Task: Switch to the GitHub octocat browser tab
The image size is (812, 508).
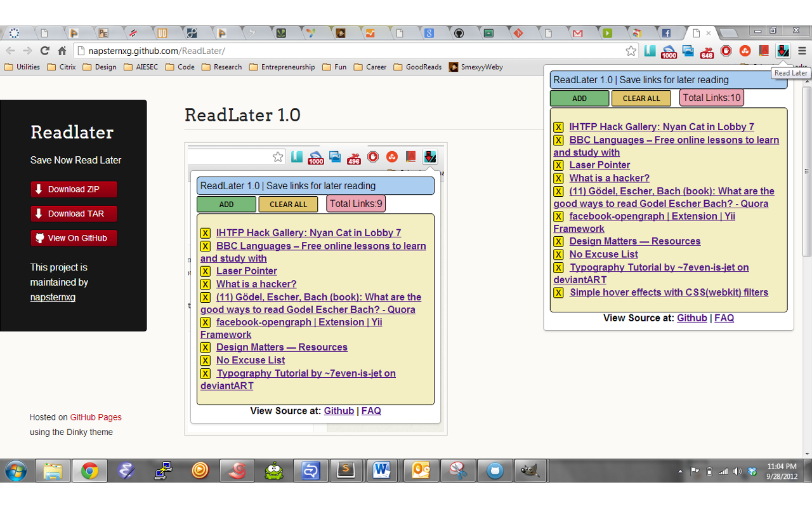Action: tap(459, 33)
